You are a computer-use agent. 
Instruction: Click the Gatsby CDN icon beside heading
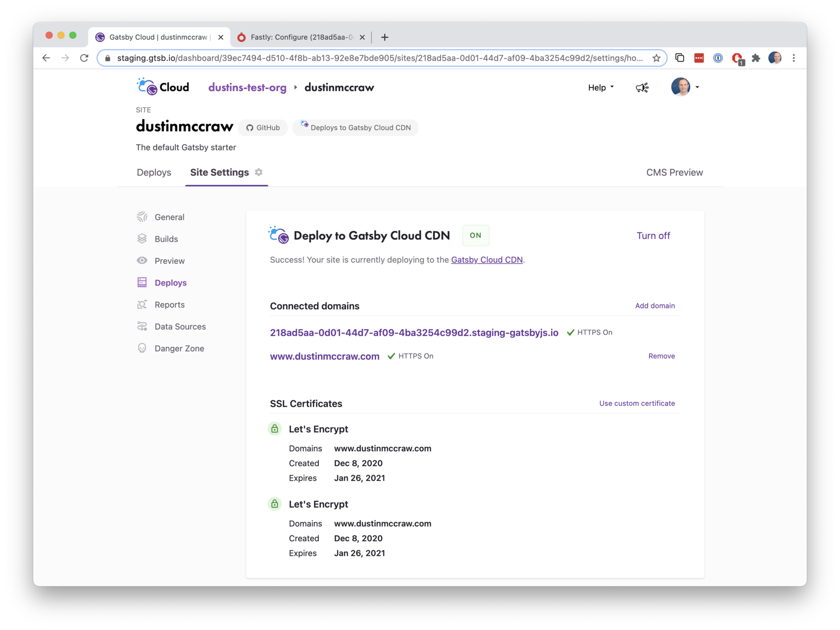[279, 235]
